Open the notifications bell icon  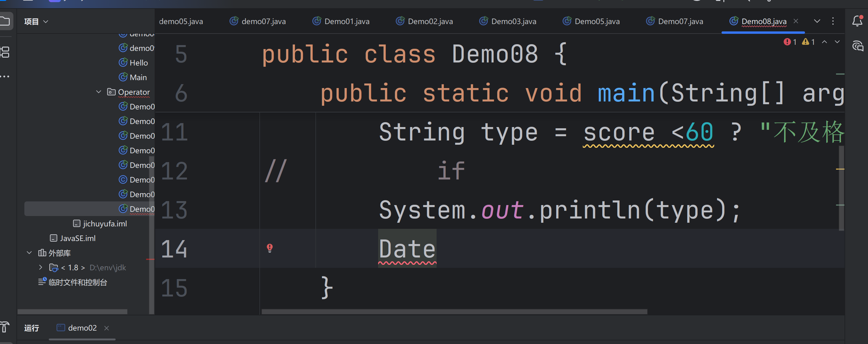click(857, 21)
